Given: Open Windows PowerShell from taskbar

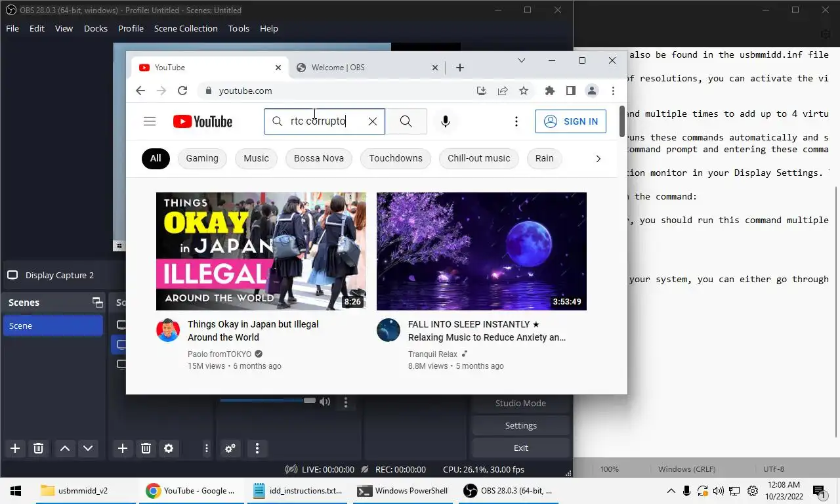Looking at the screenshot, I should [x=402, y=491].
